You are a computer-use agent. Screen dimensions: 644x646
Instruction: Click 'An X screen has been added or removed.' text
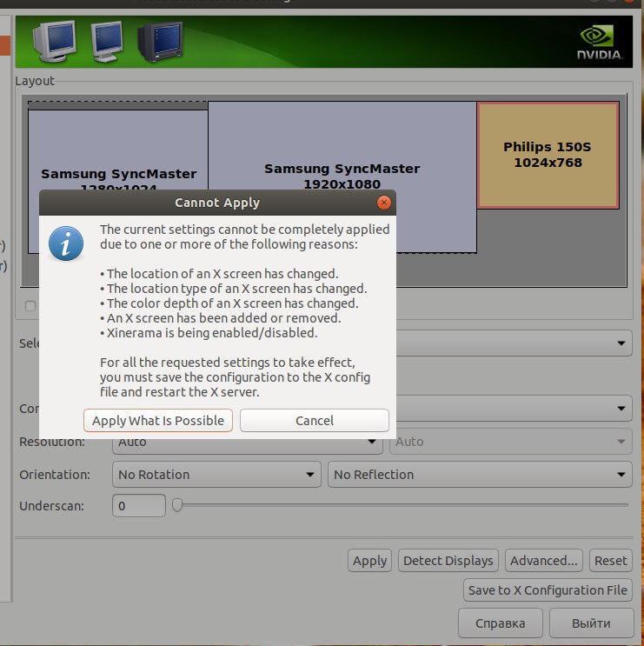223,318
